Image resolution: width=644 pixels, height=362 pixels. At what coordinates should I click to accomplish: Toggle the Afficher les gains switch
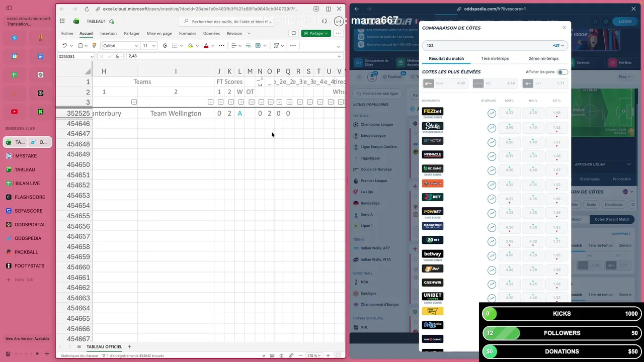click(x=562, y=72)
